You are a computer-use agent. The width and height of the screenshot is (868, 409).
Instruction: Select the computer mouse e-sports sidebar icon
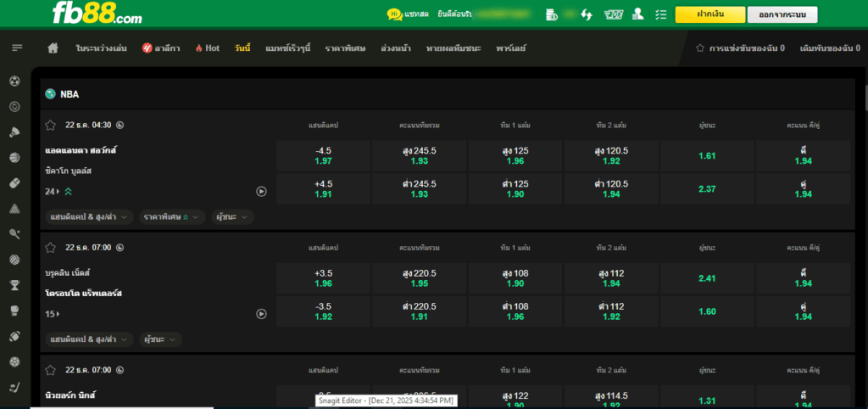15,183
